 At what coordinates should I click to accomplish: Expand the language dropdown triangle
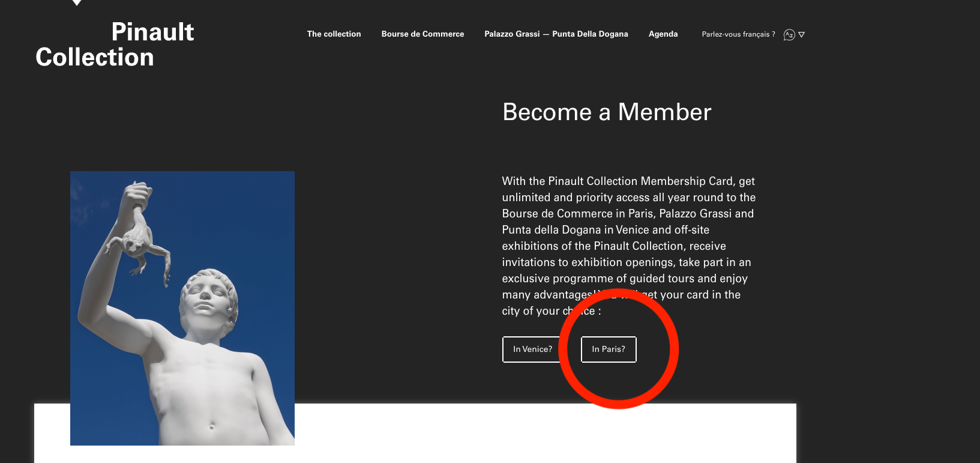(802, 35)
